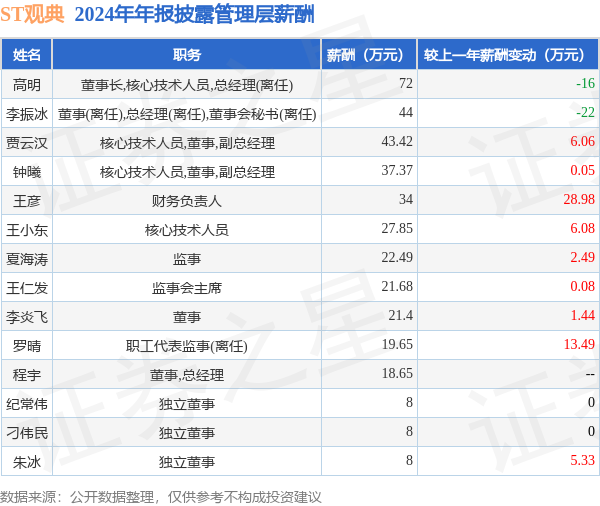This screenshot has width=600, height=506.
Task: Click 钟曦's position cell
Action: (x=187, y=172)
